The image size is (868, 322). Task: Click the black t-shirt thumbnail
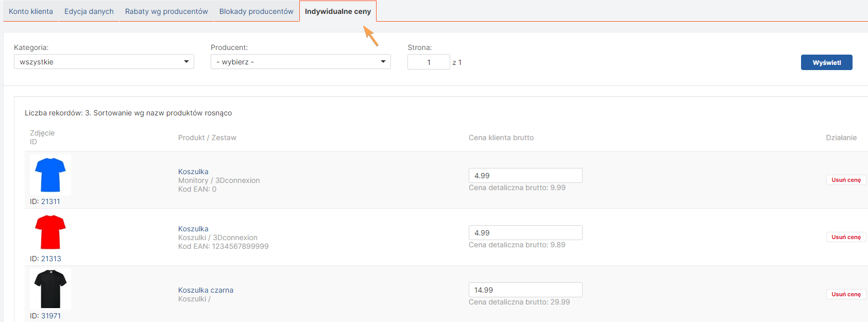pyautogui.click(x=50, y=289)
